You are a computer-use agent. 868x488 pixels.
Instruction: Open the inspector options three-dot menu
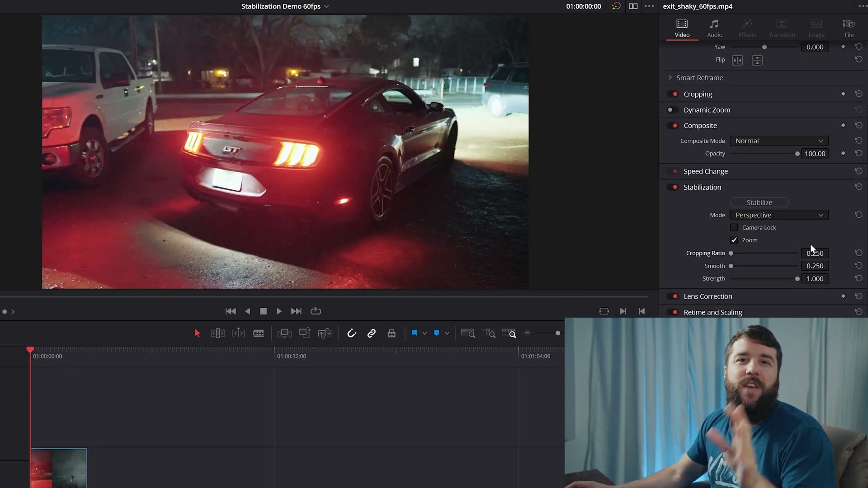(863, 6)
